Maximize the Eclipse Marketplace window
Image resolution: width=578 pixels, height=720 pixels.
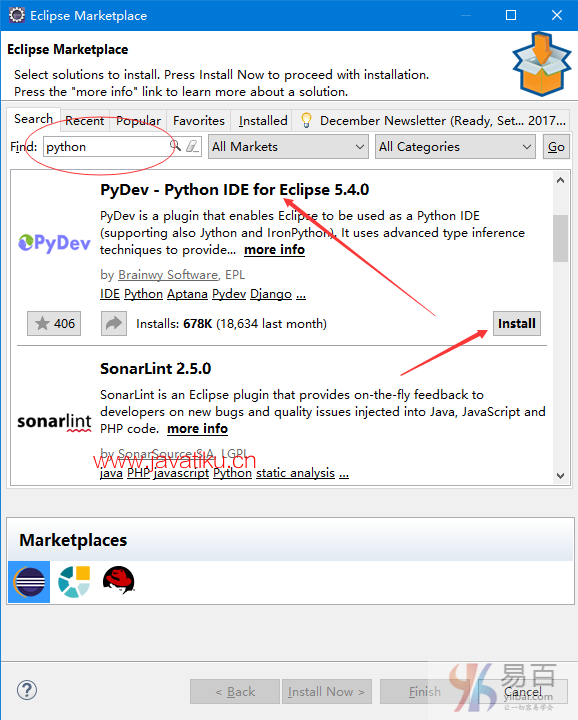511,15
